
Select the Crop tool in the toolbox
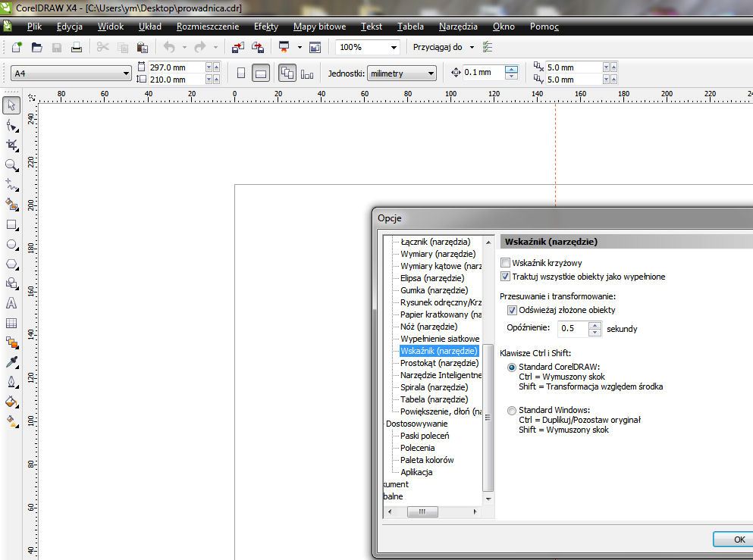[11, 145]
